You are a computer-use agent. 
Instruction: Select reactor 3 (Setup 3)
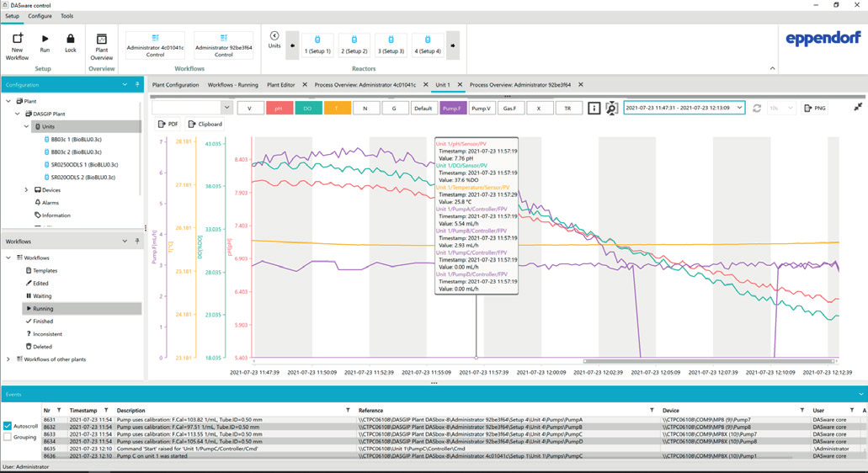391,45
